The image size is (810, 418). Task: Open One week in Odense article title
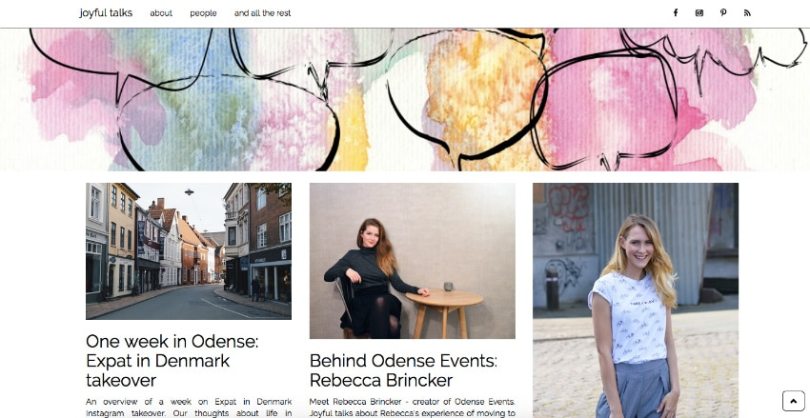coord(172,361)
